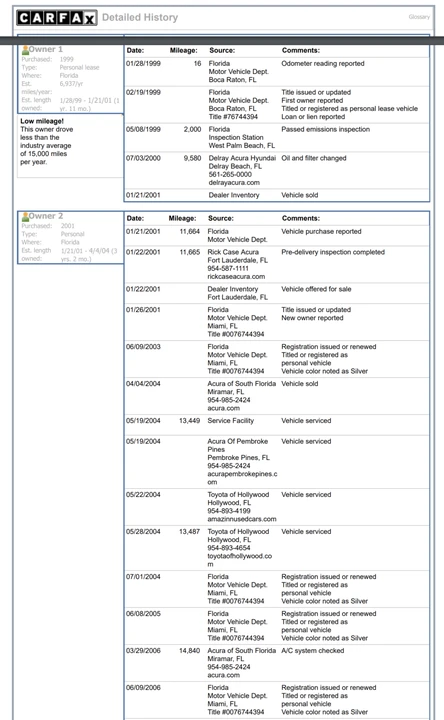The image size is (444, 720).
Task: Select the date '06/09/2006'
Action: point(143,688)
